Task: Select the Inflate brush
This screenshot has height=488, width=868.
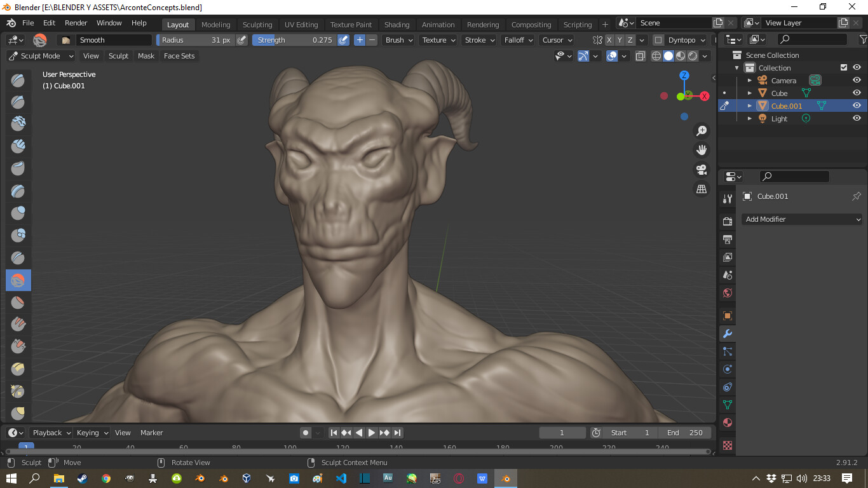Action: pyautogui.click(x=17, y=213)
